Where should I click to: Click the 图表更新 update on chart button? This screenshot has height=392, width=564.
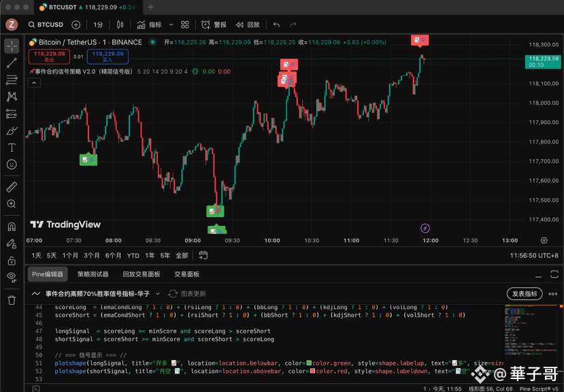pyautogui.click(x=187, y=294)
